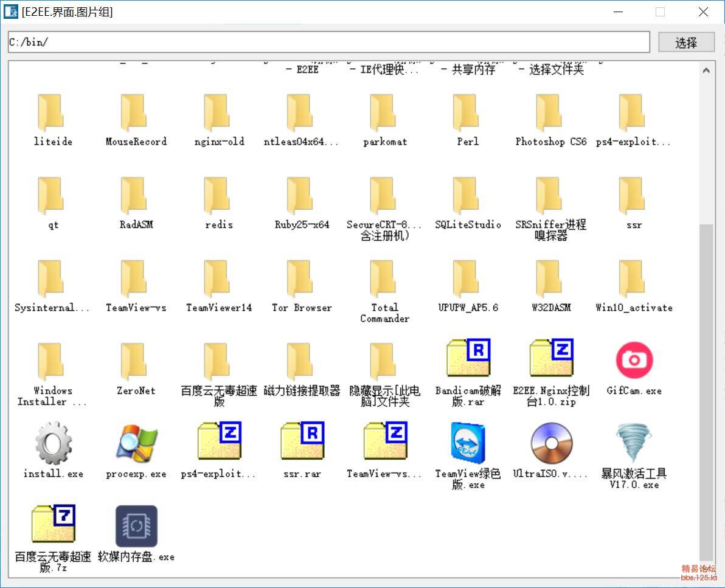Click the UltraISO disc icon
The height and width of the screenshot is (588, 725).
[551, 443]
